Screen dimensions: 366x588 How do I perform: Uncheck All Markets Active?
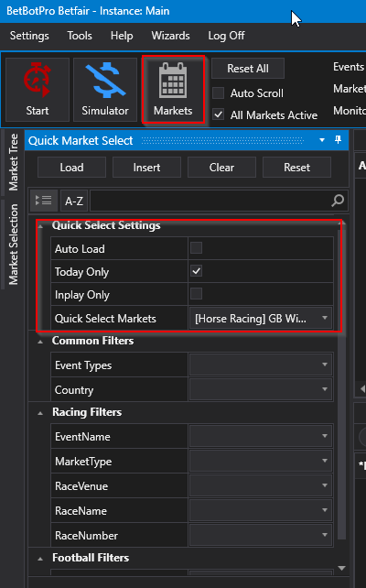[x=219, y=114]
